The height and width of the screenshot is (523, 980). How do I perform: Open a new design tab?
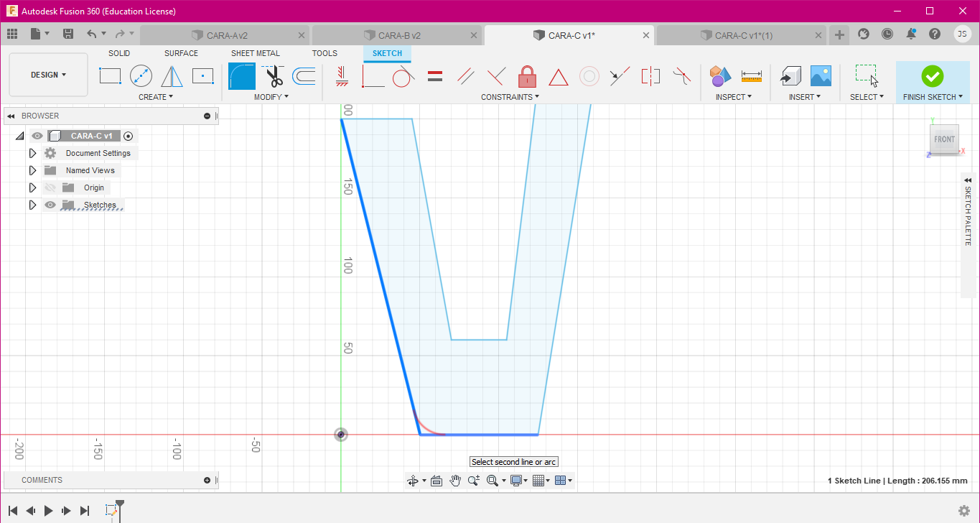pyautogui.click(x=839, y=34)
